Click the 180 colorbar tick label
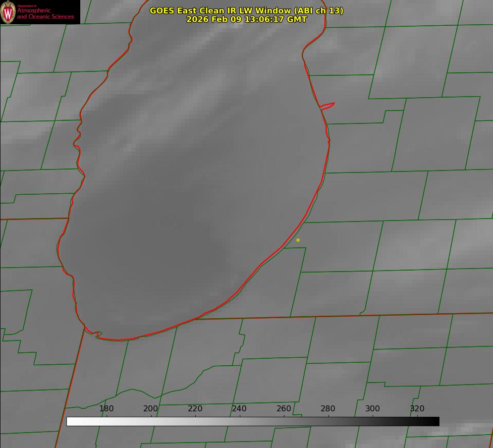Image resolution: width=493 pixels, height=448 pixels. pyautogui.click(x=107, y=408)
